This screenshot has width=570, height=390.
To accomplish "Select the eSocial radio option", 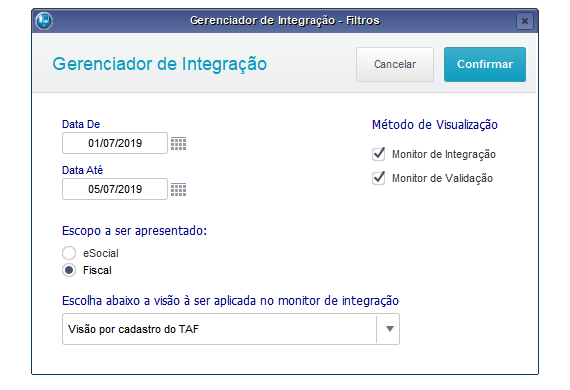I will tap(69, 253).
